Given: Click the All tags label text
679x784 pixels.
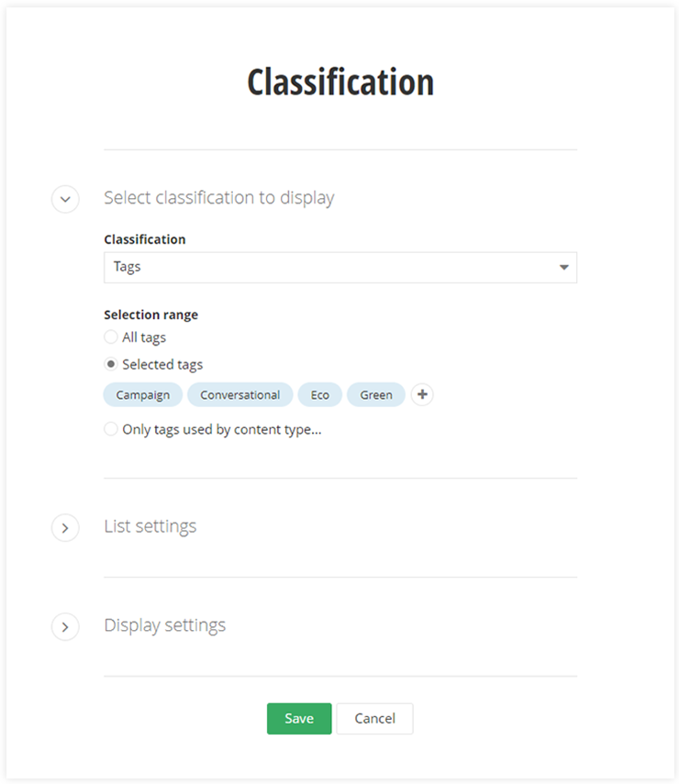Looking at the screenshot, I should [x=144, y=337].
